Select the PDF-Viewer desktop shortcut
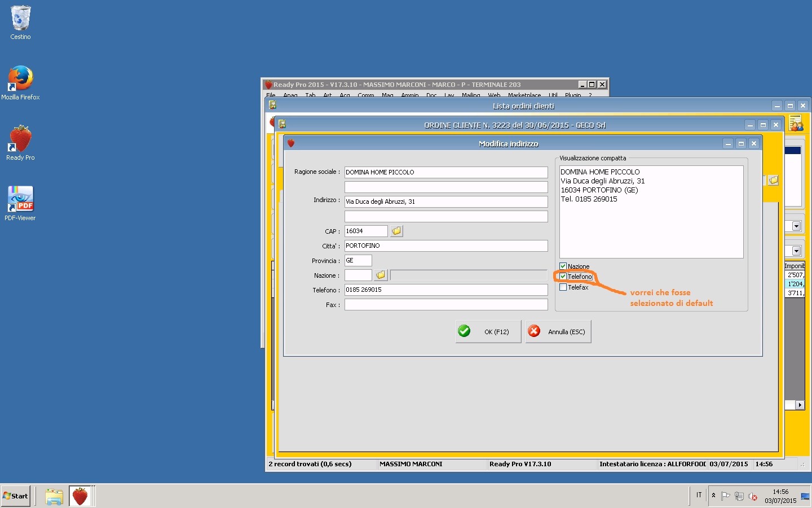 20,203
